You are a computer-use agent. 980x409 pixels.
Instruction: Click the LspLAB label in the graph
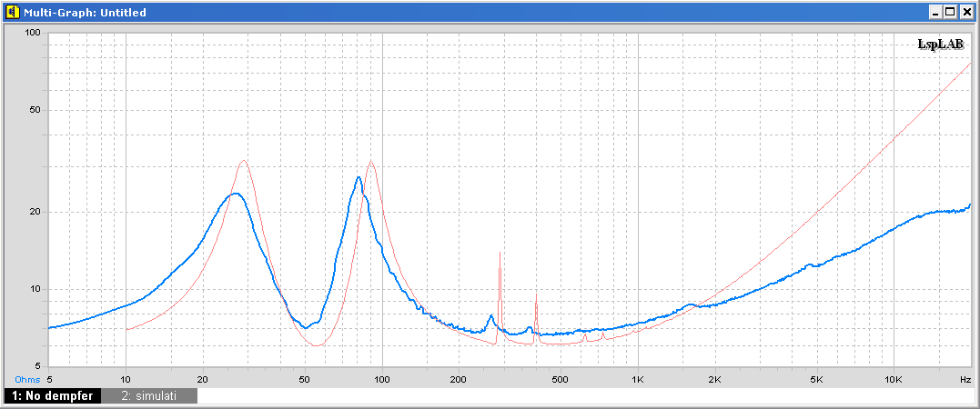[941, 44]
